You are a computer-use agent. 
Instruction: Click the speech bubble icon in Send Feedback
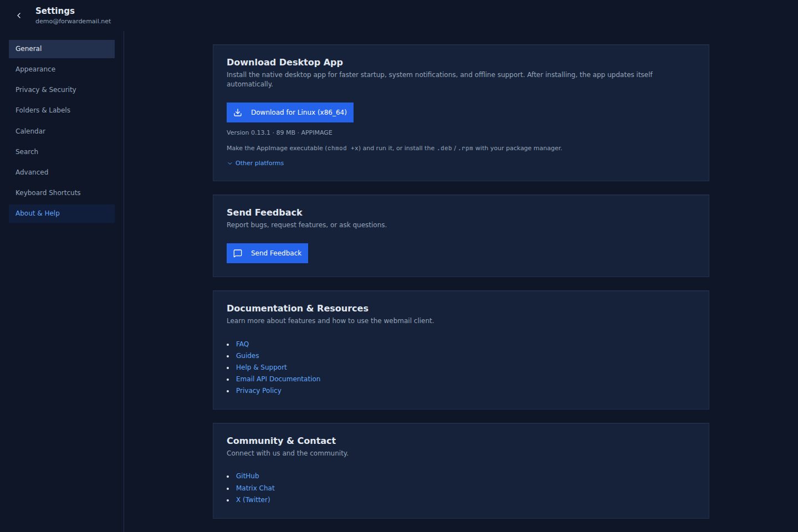tap(238, 253)
